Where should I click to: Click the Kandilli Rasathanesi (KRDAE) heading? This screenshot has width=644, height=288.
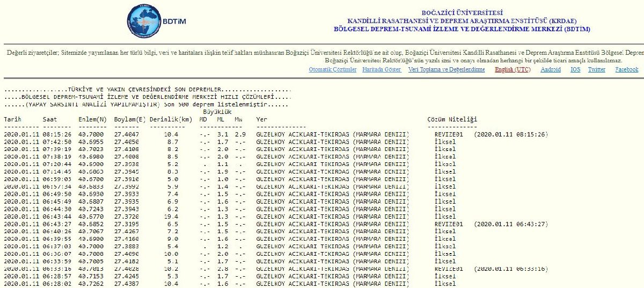coord(462,21)
